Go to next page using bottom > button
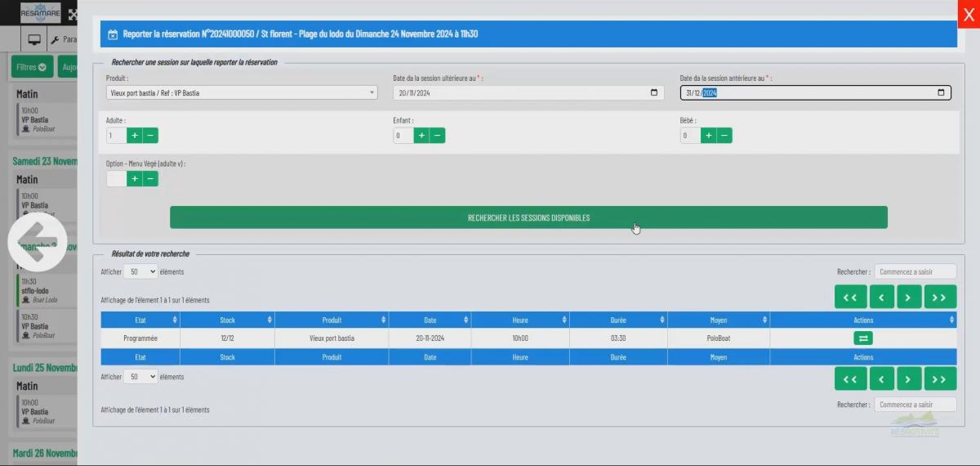The height and width of the screenshot is (466, 980). [x=909, y=379]
